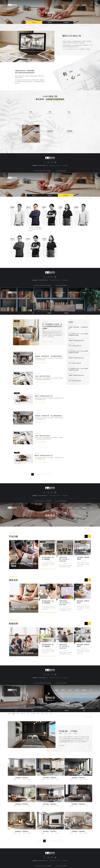Open the large featured card under 門市活動
The width and height of the screenshot is (100, 868).
pyautogui.click(x=23, y=555)
